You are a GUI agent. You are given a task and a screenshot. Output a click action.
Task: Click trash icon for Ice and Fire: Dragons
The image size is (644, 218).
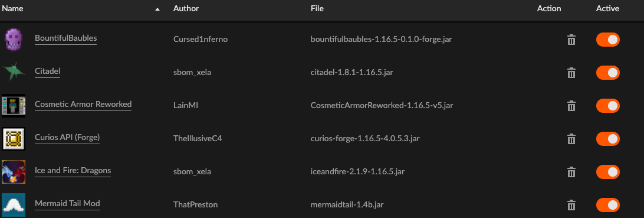[x=571, y=172]
